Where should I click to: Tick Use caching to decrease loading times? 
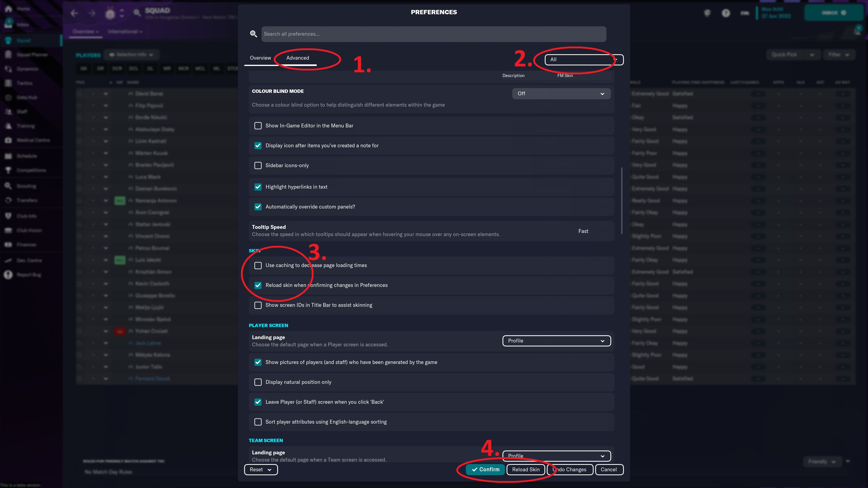[258, 265]
